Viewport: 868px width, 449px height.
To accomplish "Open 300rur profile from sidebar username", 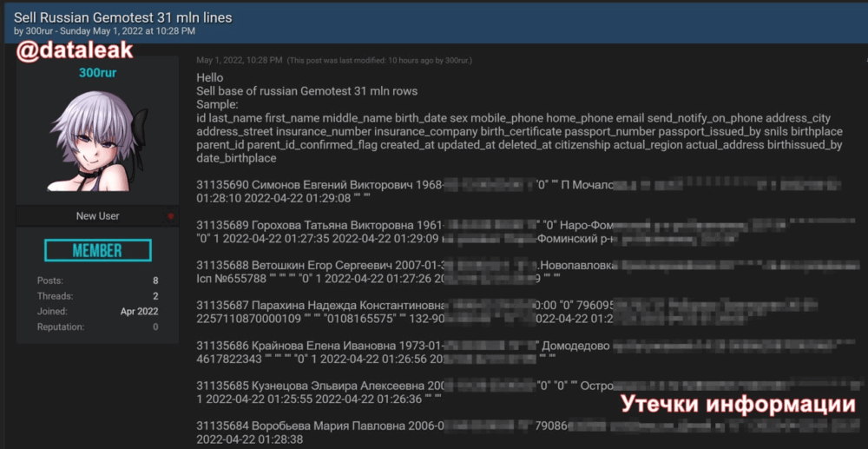I will [x=98, y=73].
